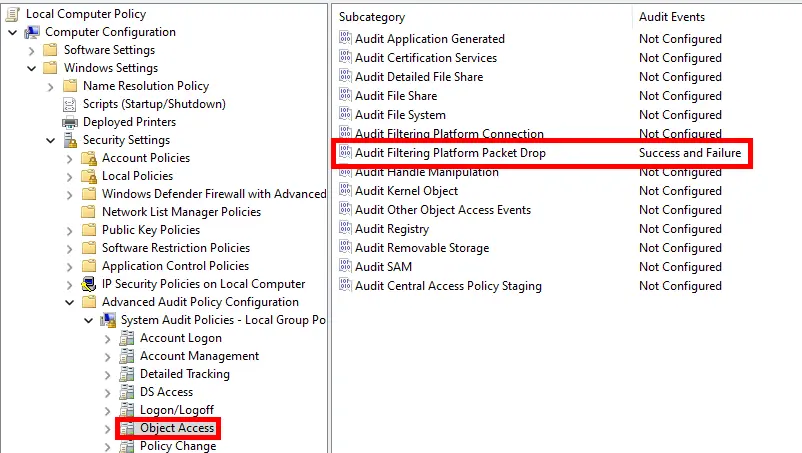The height and width of the screenshot is (453, 802).
Task: Collapse the Security Settings node
Action: click(51, 140)
